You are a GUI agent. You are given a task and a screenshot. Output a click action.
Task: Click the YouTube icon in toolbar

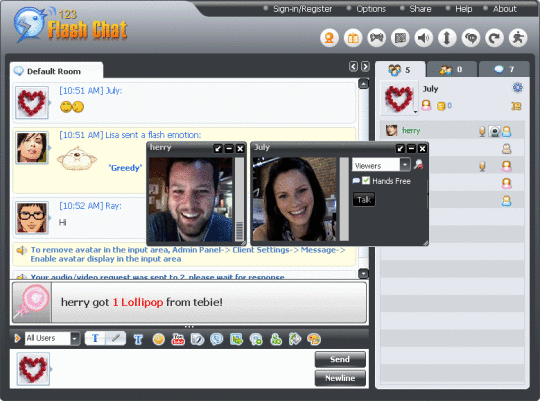point(178,339)
